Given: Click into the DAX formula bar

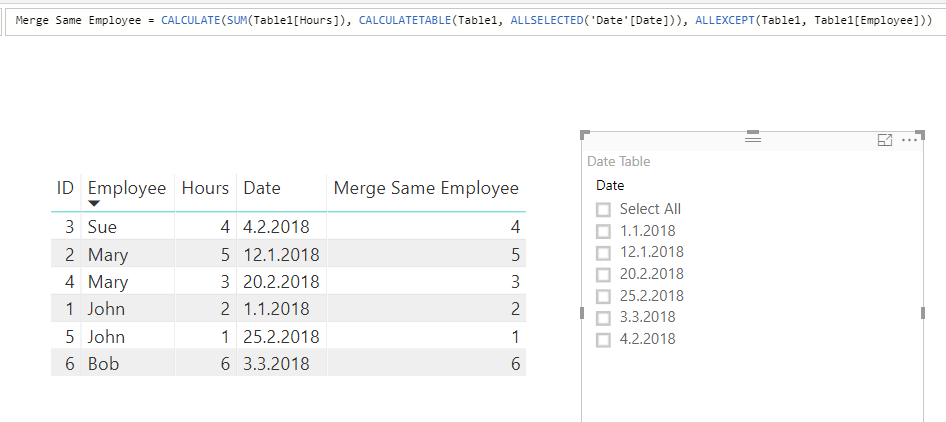Looking at the screenshot, I should click(474, 21).
